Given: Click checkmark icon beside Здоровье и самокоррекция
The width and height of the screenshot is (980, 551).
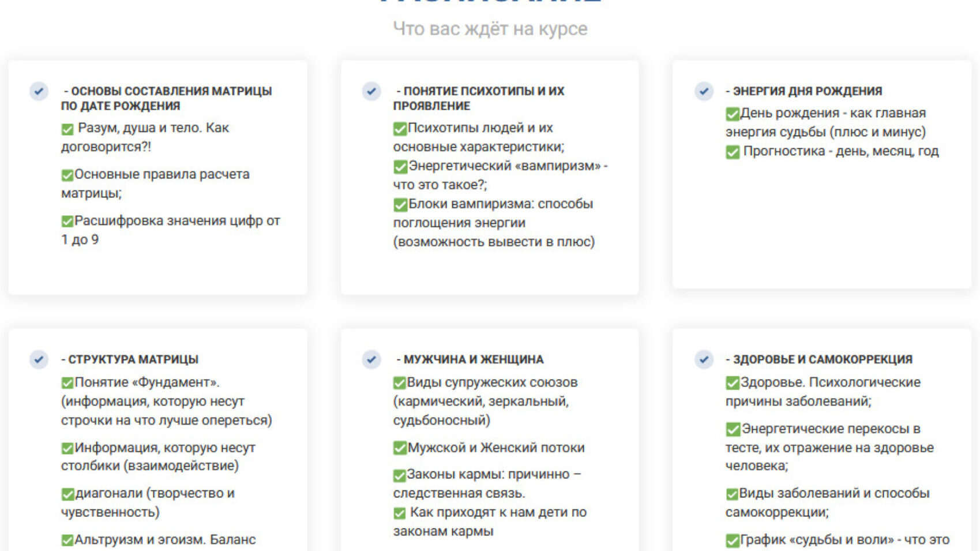Looking at the screenshot, I should click(x=704, y=359).
